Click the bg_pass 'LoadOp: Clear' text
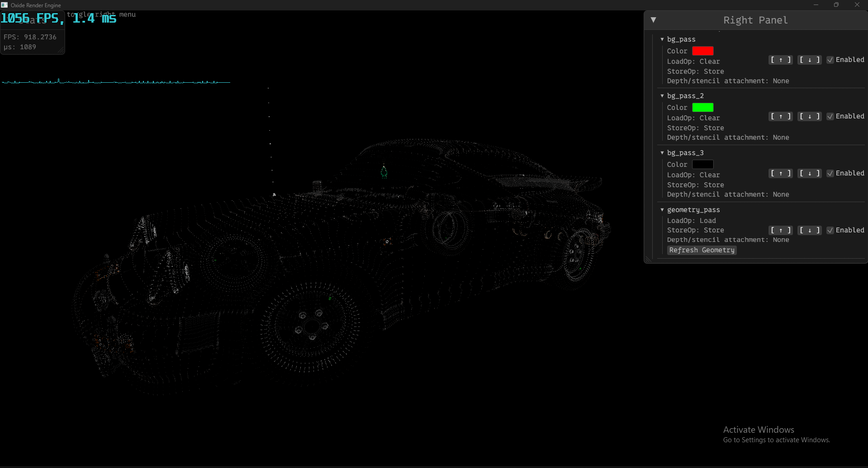Screen dimensions: 868x468 click(x=693, y=61)
